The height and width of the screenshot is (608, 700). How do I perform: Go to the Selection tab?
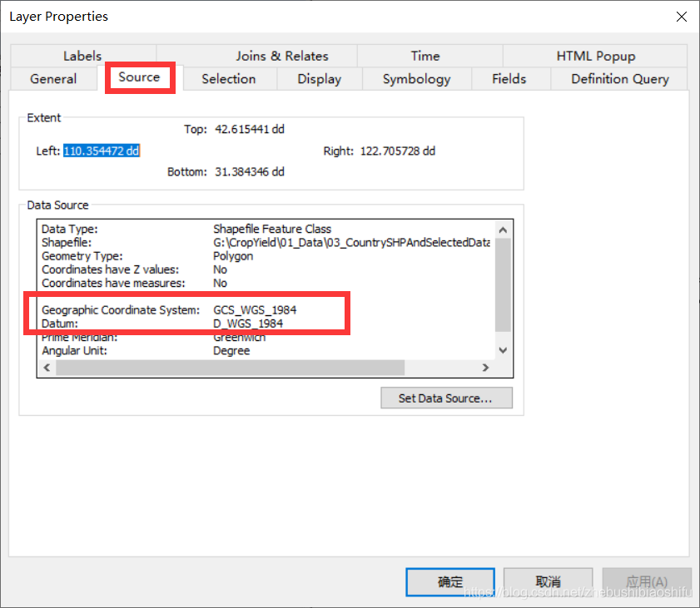(229, 79)
